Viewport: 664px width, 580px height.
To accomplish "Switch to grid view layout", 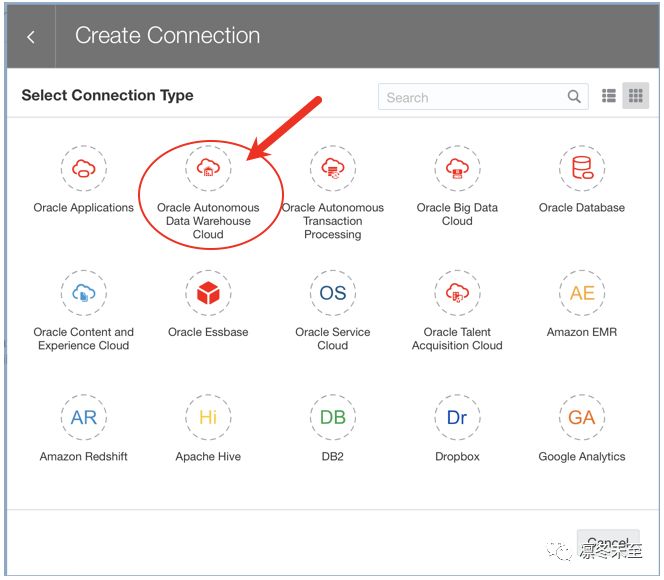I will [636, 96].
